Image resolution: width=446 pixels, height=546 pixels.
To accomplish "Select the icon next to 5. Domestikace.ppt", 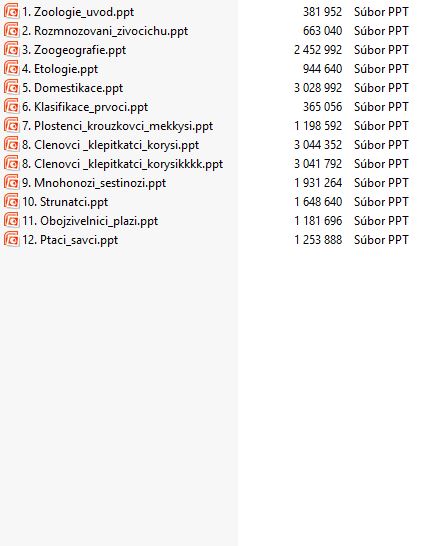I will tap(11, 87).
